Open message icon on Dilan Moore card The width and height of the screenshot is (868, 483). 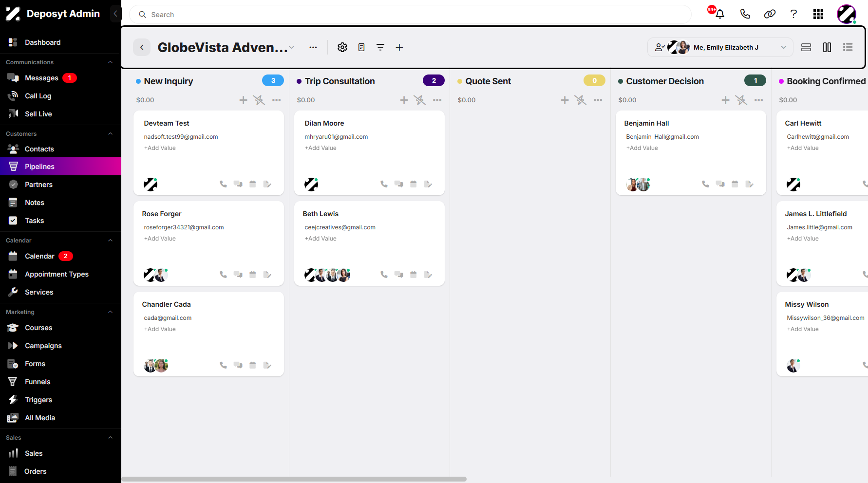click(x=399, y=184)
